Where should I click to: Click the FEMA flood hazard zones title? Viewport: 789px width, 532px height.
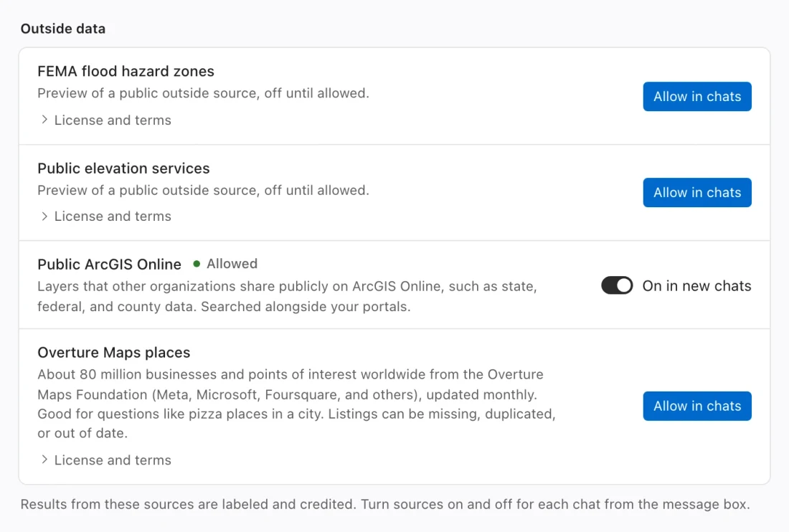126,72
